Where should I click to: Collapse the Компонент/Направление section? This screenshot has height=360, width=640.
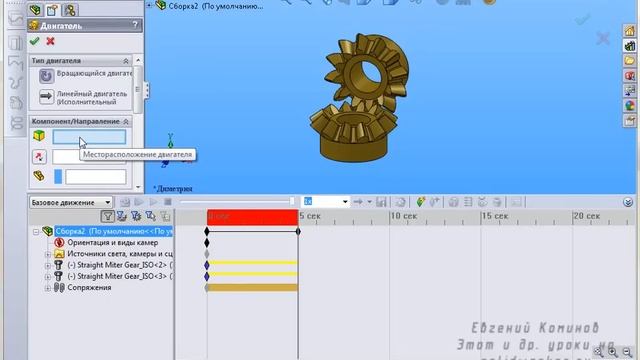point(126,122)
